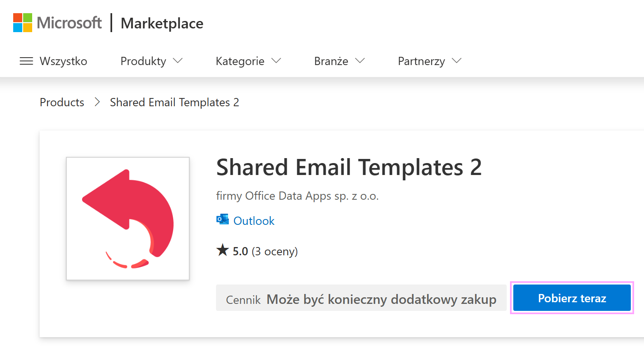Click the Cennik pricing notice box

tap(361, 298)
